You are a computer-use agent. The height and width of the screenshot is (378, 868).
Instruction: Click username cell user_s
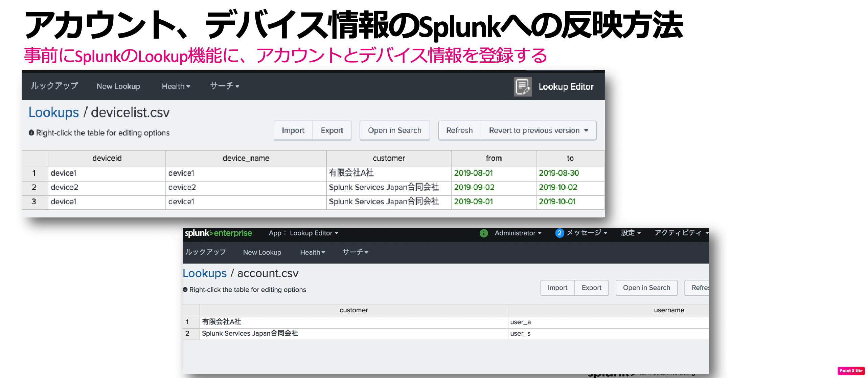point(608,334)
